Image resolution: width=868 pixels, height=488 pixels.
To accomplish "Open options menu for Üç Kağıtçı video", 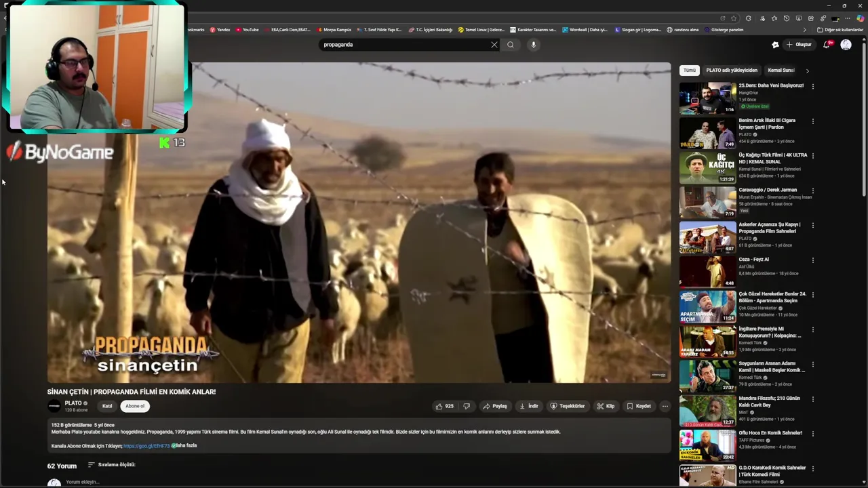I will point(812,156).
